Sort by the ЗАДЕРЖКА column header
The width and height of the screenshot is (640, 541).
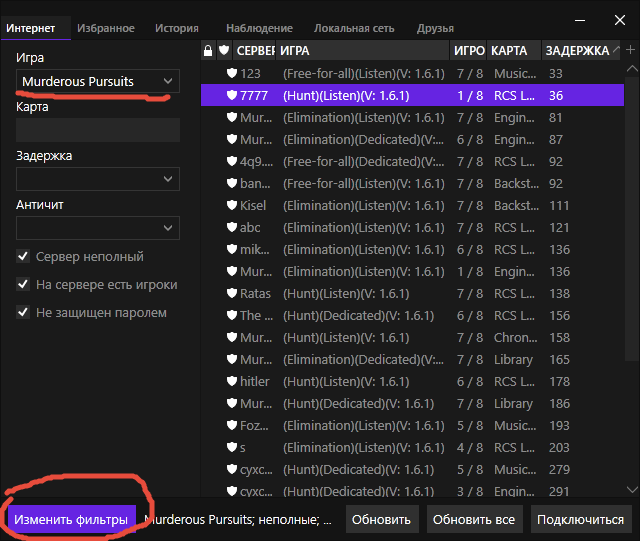(x=581, y=51)
